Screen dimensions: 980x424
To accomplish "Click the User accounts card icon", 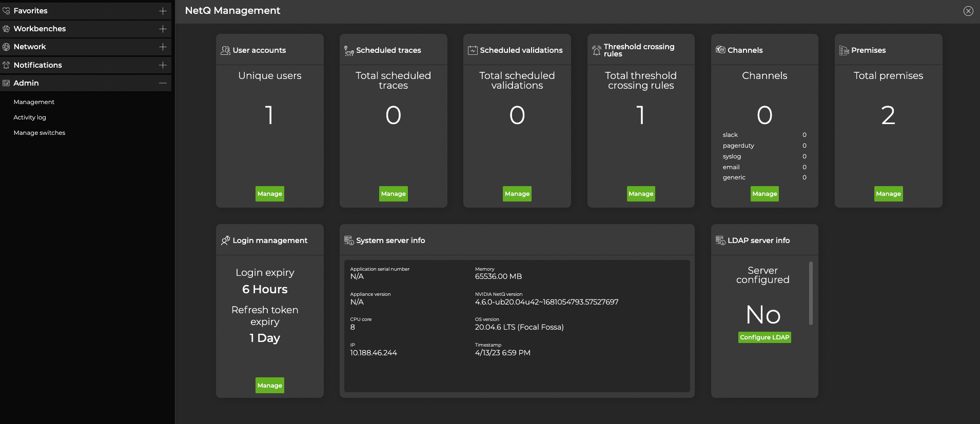I will coord(225,50).
